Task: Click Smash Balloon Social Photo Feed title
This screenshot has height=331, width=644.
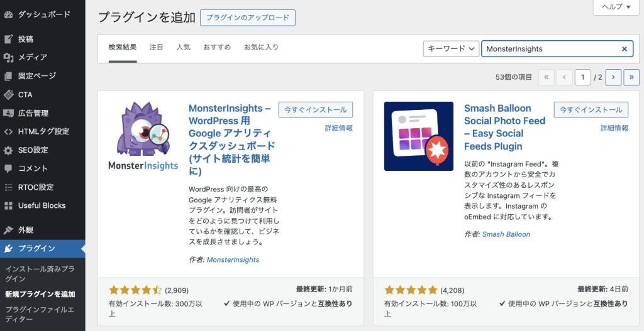Action: (x=505, y=127)
